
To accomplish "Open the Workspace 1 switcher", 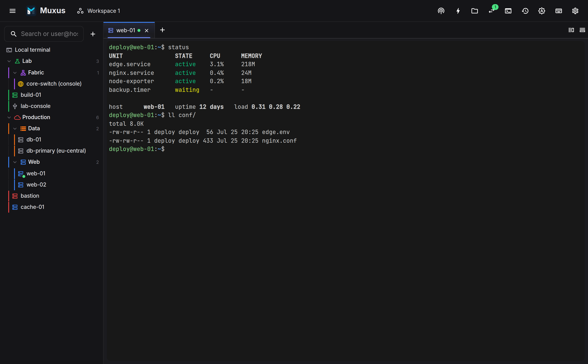I will 99,11.
